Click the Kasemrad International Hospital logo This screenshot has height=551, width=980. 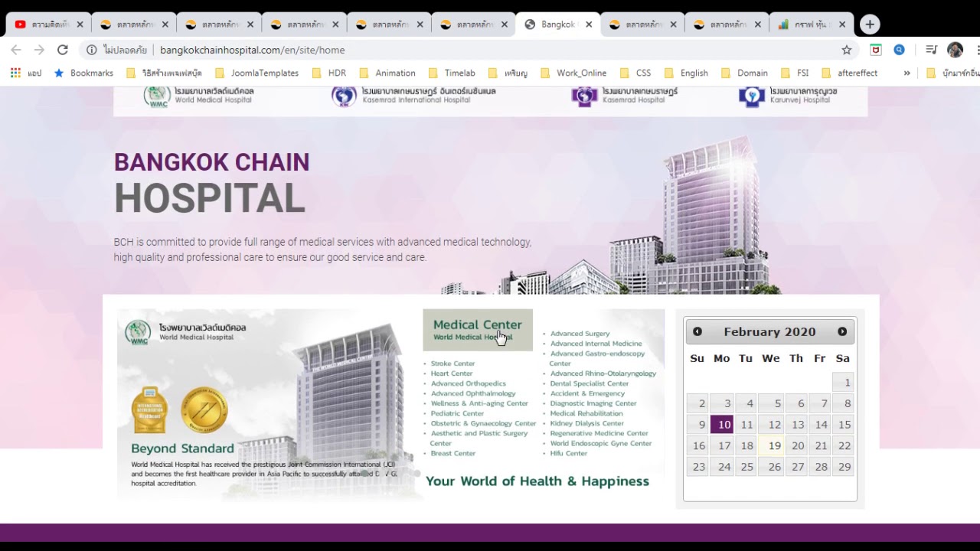pyautogui.click(x=413, y=96)
